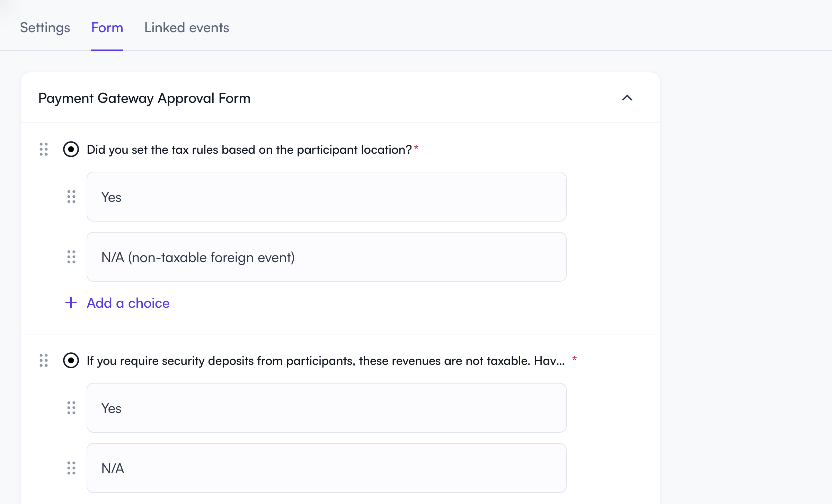Select the radio indicator on the security deposits question
The height and width of the screenshot is (504, 832).
(x=71, y=360)
